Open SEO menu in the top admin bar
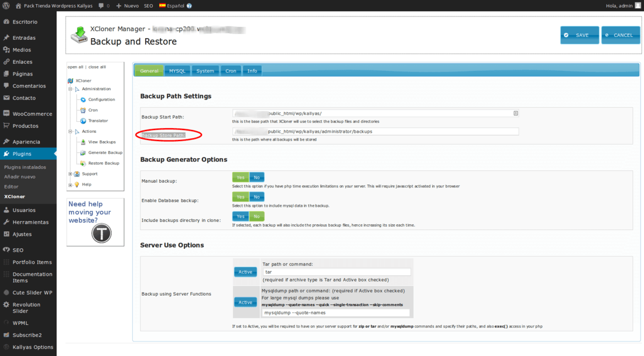 pos(148,6)
